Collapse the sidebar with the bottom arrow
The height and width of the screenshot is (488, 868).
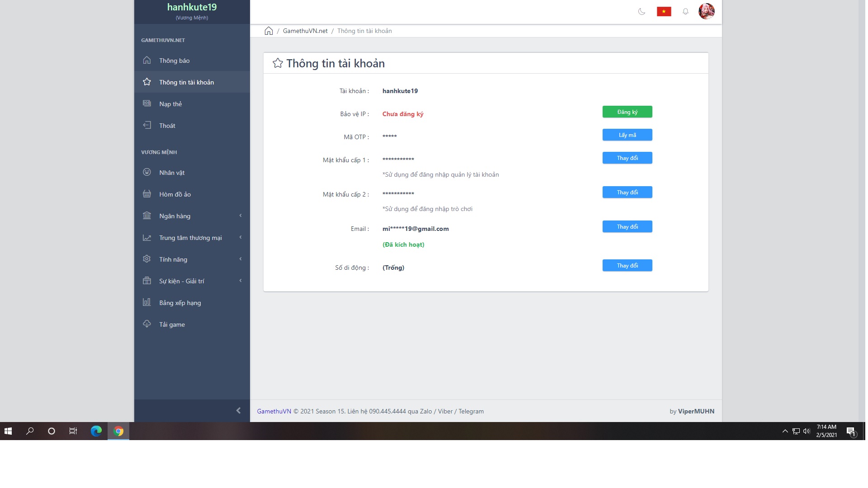pyautogui.click(x=238, y=410)
